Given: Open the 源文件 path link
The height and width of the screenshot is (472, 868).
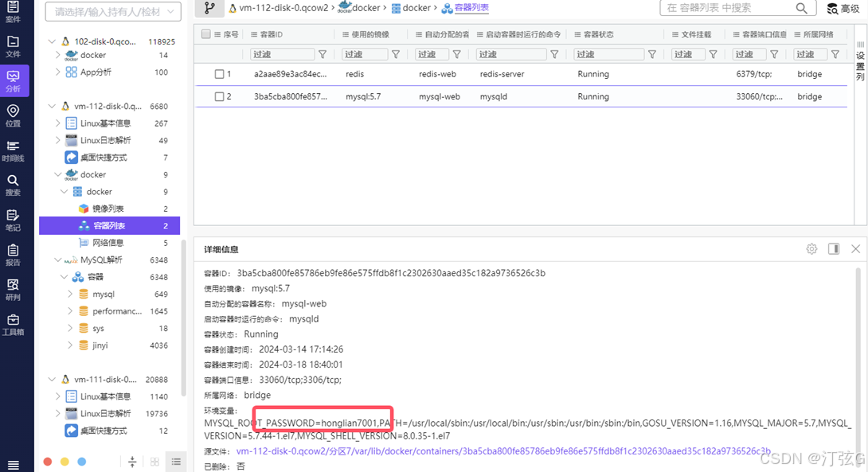Looking at the screenshot, I should [503, 451].
